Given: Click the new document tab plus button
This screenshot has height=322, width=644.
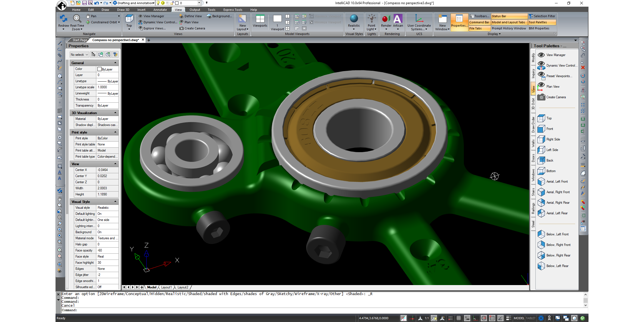Looking at the screenshot, I should [x=149, y=40].
